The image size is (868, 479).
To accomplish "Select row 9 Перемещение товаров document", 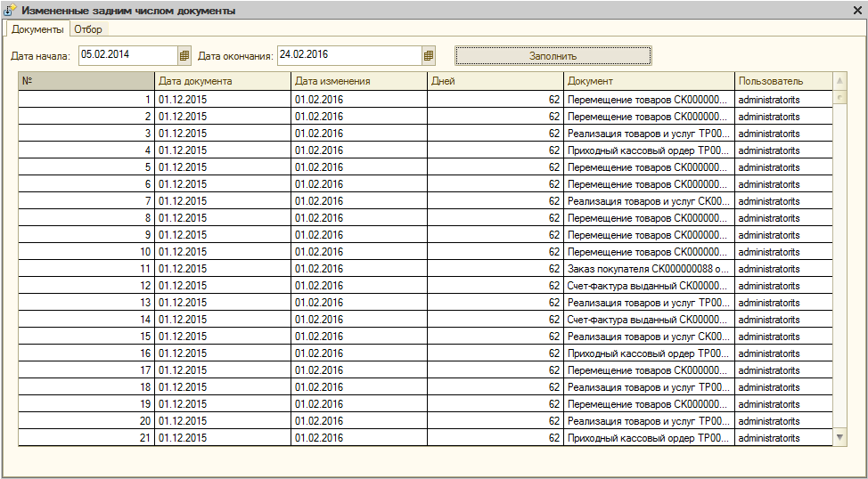I will tap(649, 235).
